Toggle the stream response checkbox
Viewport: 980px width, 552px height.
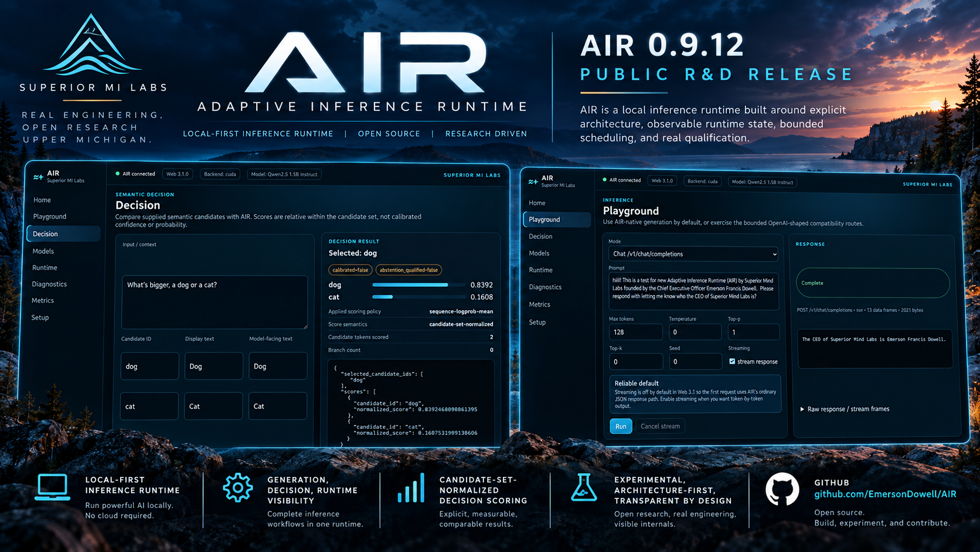click(x=732, y=361)
